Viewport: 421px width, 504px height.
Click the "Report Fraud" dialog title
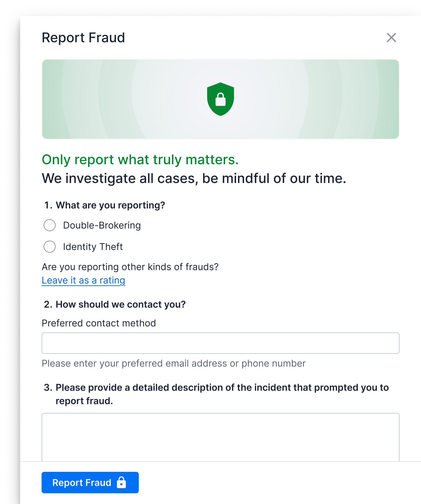tap(83, 38)
